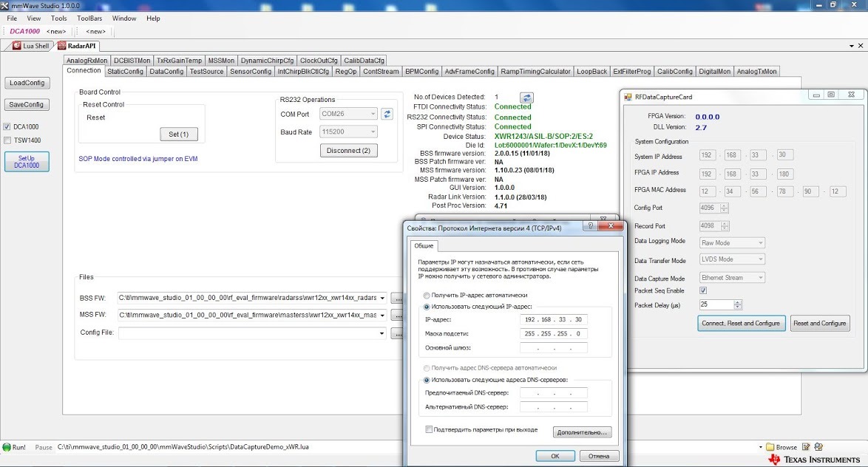Click the SaveConfig button
868x467 pixels.
point(26,105)
